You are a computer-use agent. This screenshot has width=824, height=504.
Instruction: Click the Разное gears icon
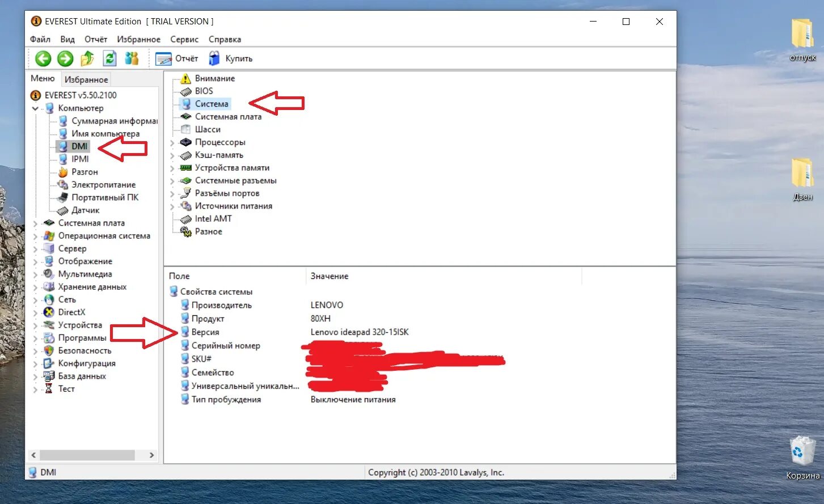pyautogui.click(x=186, y=232)
